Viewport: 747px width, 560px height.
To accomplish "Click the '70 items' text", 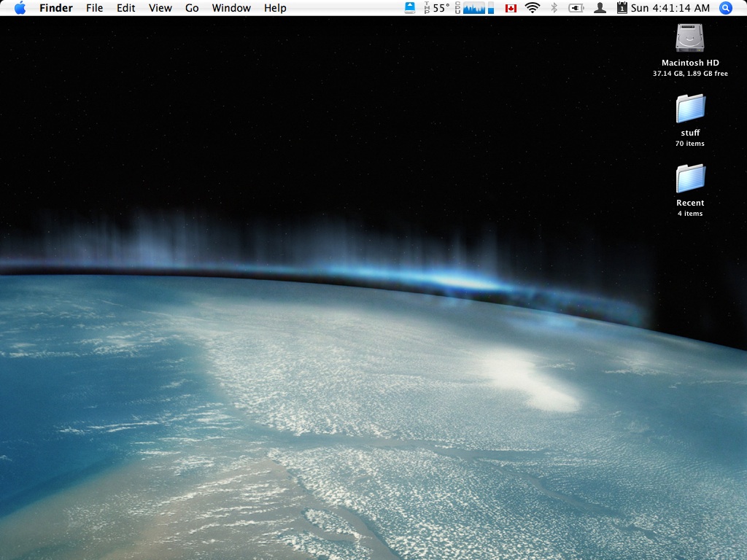I will pos(690,144).
